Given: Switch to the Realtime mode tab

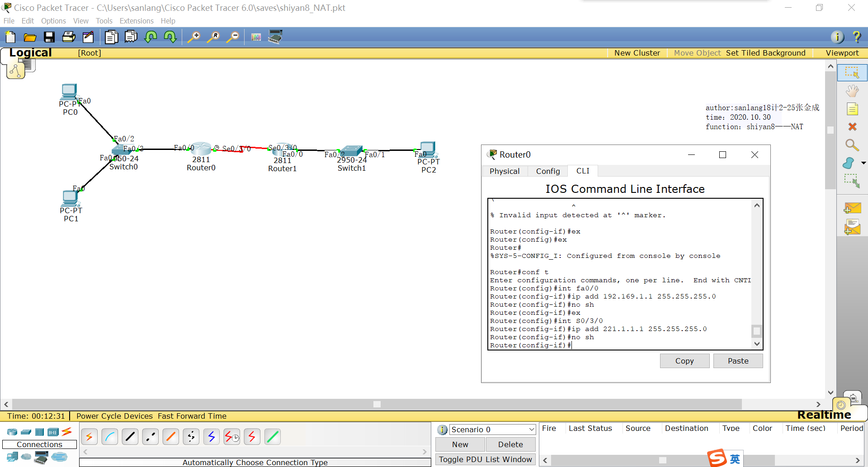Looking at the screenshot, I should pyautogui.click(x=824, y=415).
